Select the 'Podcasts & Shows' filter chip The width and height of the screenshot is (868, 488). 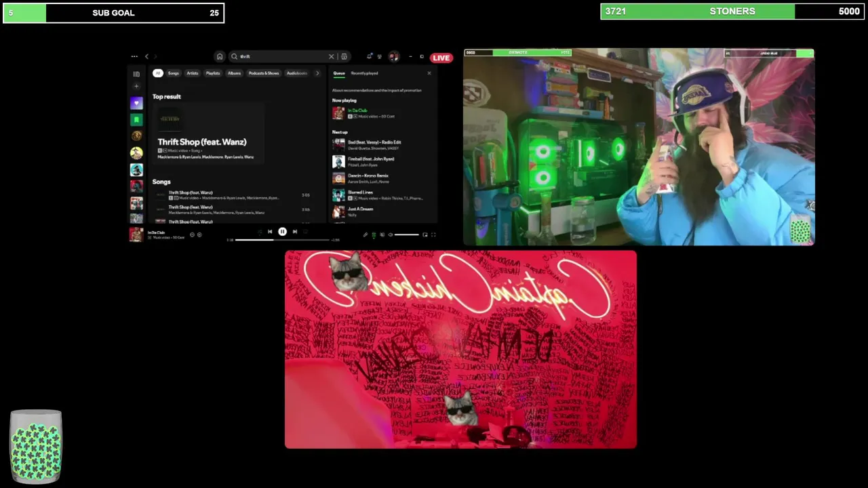pyautogui.click(x=264, y=73)
